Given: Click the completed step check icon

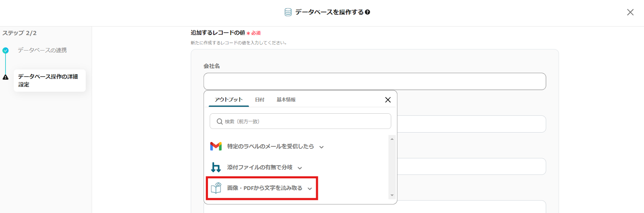Looking at the screenshot, I should [6, 50].
